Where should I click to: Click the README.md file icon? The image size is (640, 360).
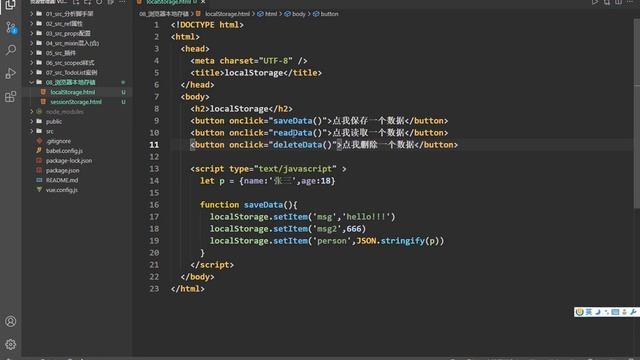click(39, 180)
